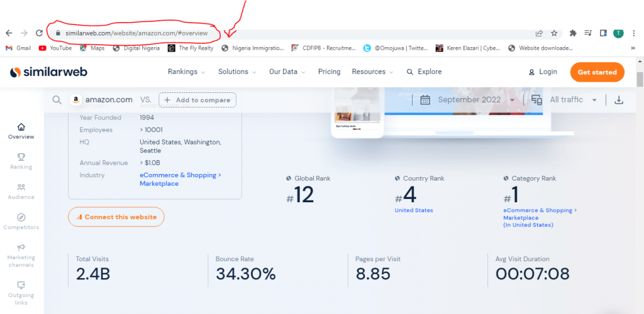The width and height of the screenshot is (644, 314).
Task: Click the padlock site info icon
Action: pyautogui.click(x=58, y=33)
